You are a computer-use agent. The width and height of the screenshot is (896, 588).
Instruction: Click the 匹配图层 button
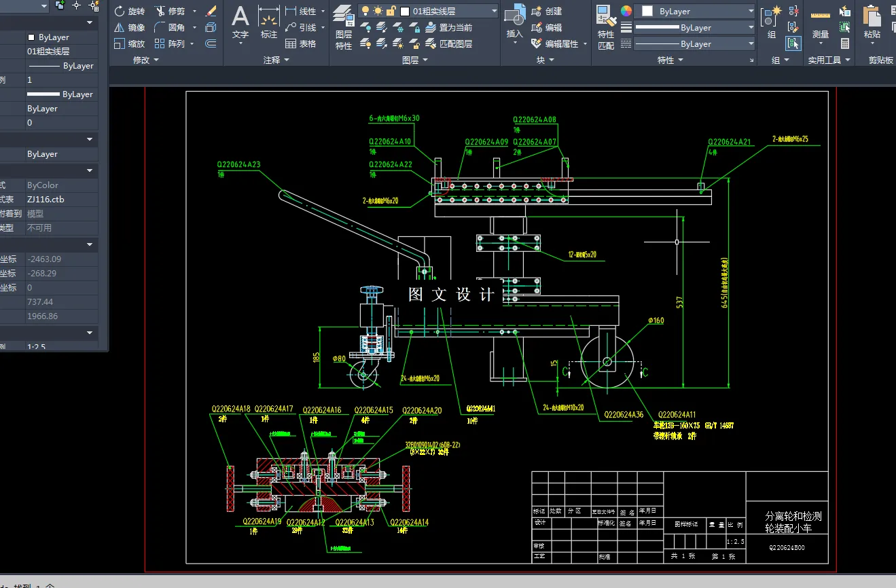pyautogui.click(x=448, y=43)
